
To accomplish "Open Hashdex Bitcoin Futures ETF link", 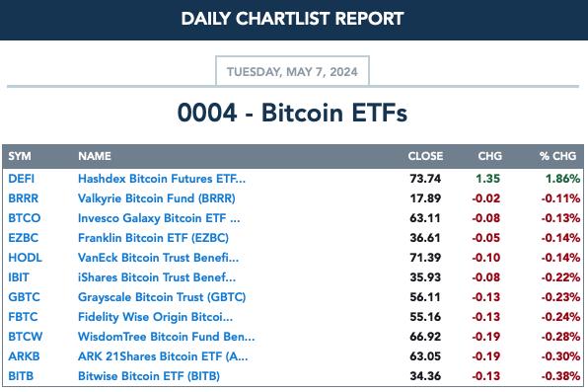I will click(162, 179).
